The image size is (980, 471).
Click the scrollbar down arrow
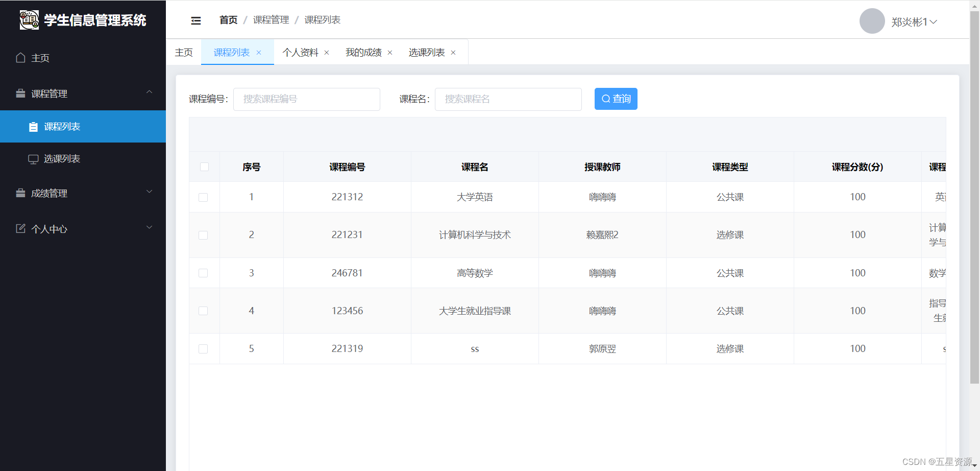pyautogui.click(x=975, y=466)
